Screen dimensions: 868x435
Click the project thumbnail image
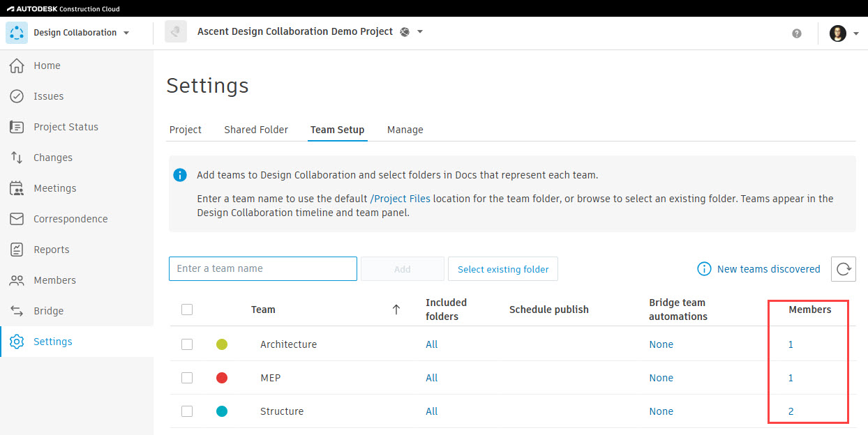(176, 31)
